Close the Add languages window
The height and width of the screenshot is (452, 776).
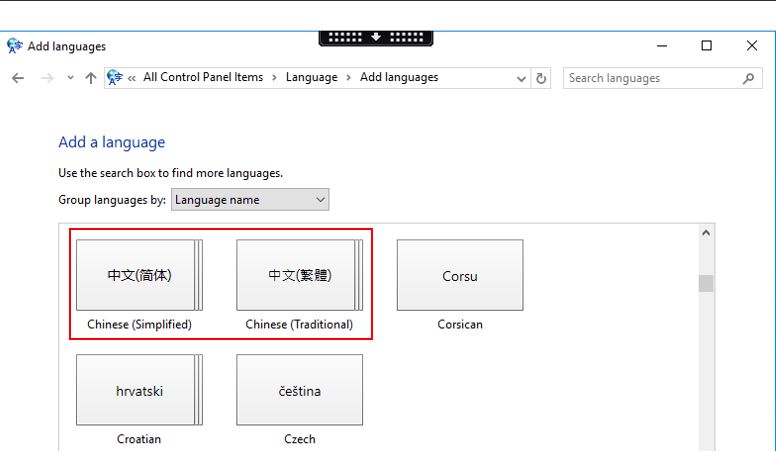point(752,46)
